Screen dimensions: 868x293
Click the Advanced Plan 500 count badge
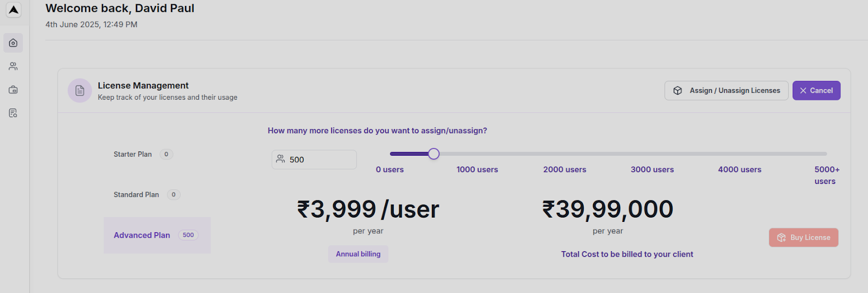point(188,235)
